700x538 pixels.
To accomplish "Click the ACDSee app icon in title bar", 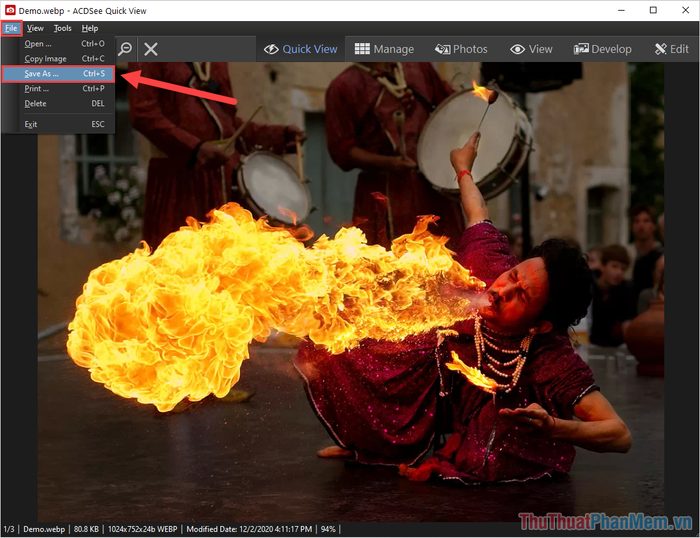I will [10, 10].
